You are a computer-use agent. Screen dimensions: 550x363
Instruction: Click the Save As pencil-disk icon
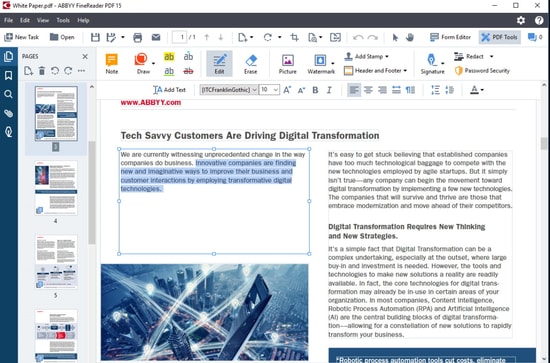111,37
